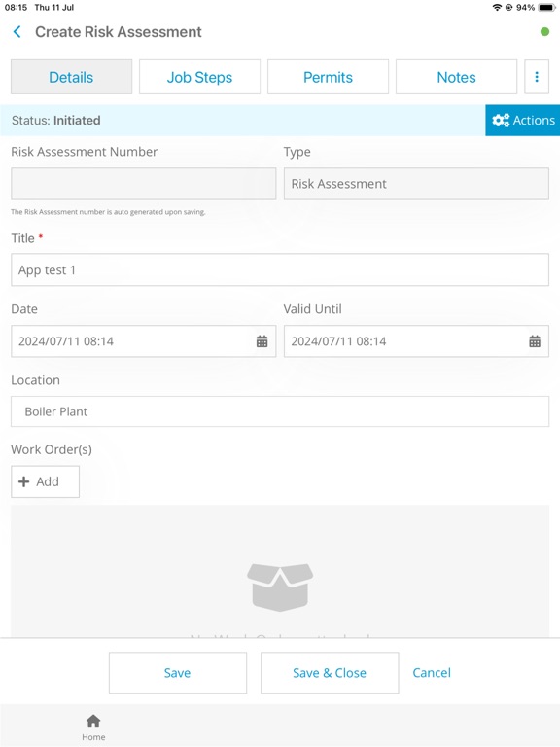Open the Notes tab
The image size is (560, 747).
coord(456,77)
